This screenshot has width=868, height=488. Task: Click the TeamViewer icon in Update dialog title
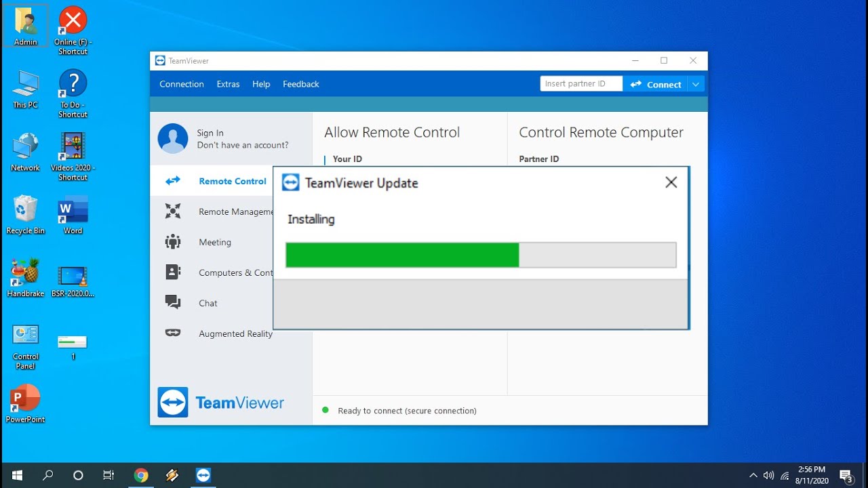tap(290, 182)
